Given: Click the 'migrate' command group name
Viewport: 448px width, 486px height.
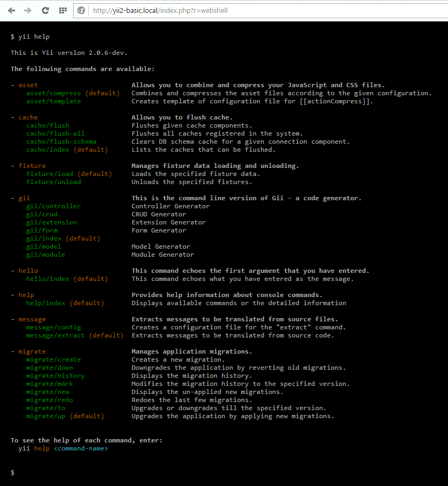Looking at the screenshot, I should [x=32, y=351].
